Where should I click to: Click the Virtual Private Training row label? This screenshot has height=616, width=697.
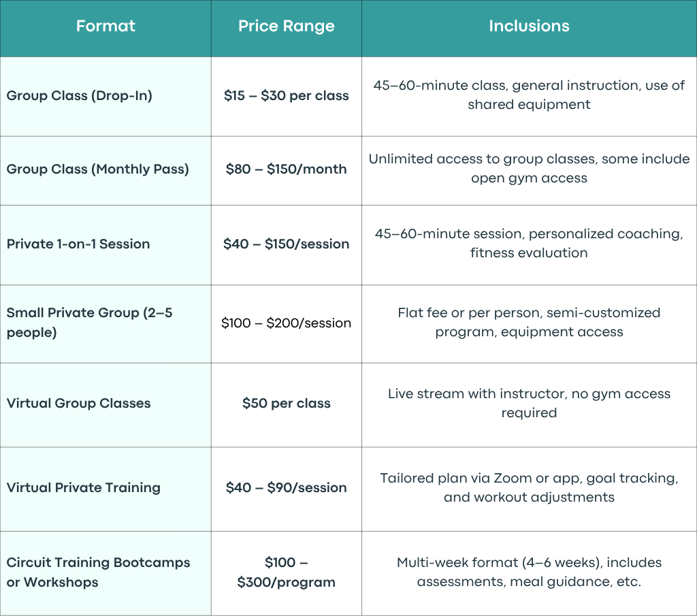(84, 488)
